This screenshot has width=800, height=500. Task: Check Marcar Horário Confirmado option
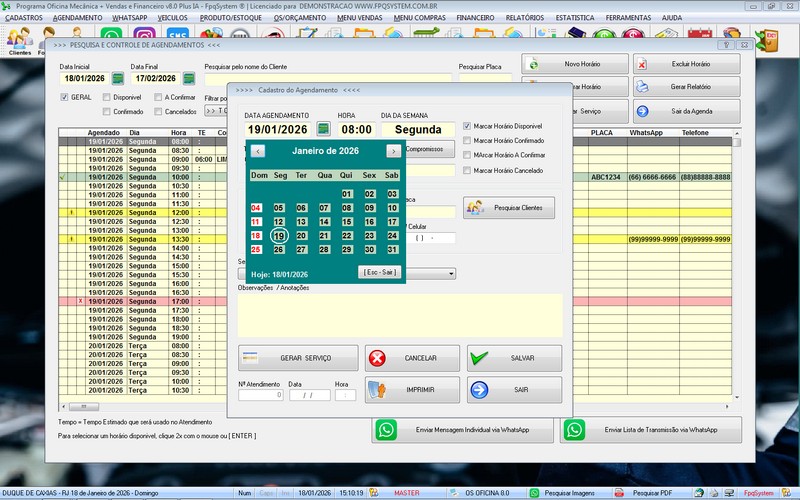click(x=467, y=141)
